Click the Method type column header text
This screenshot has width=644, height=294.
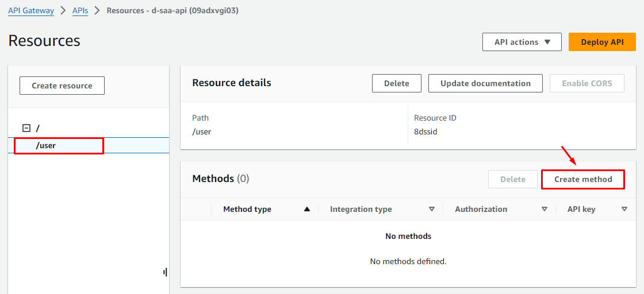pyautogui.click(x=247, y=210)
